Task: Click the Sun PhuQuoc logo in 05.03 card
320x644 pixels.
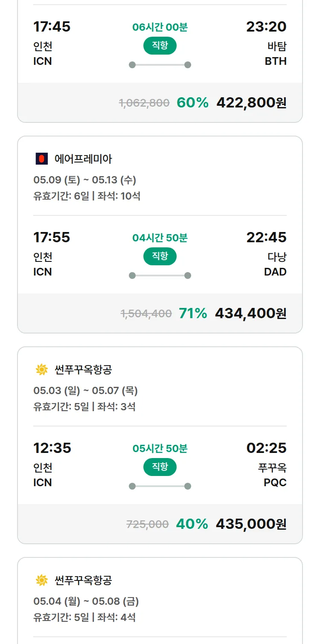Action: 41,370
